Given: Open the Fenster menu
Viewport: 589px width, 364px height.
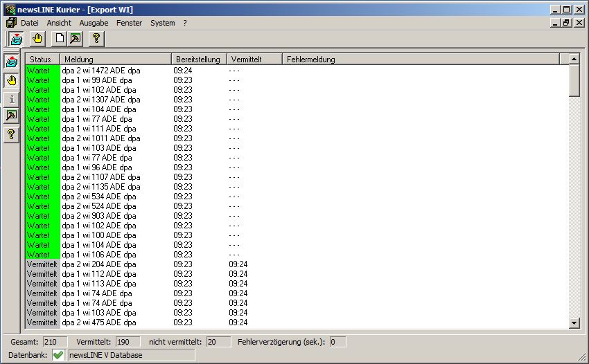Looking at the screenshot, I should pos(130,23).
